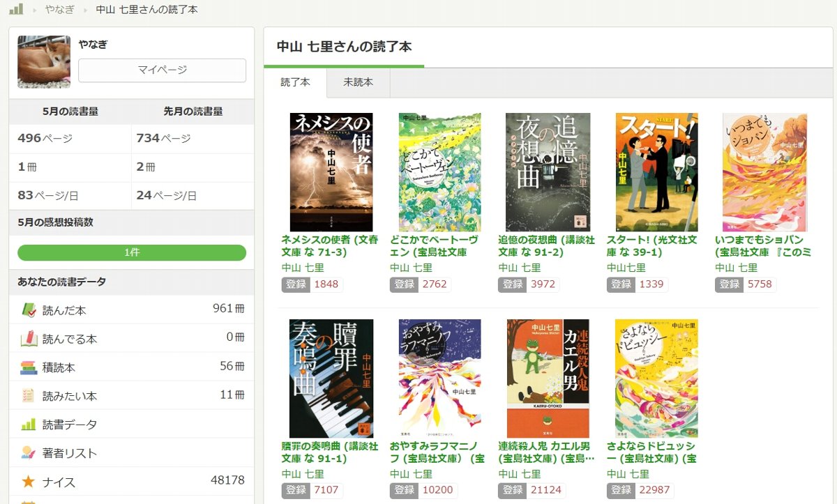Open title link いつまでもショパン (宝島社文庫)
Image resolution: width=837 pixels, height=504 pixels.
(x=763, y=246)
